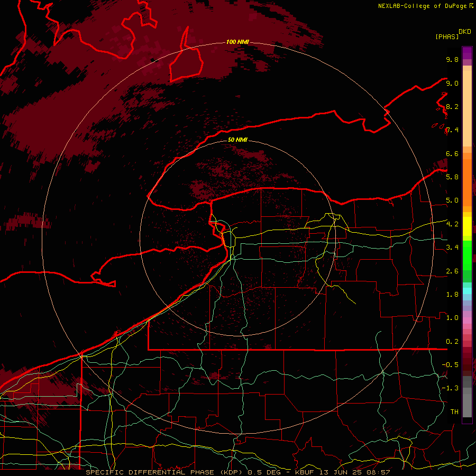Click the -1.3 scale value
This screenshot has width=476, height=476.
pyautogui.click(x=450, y=388)
